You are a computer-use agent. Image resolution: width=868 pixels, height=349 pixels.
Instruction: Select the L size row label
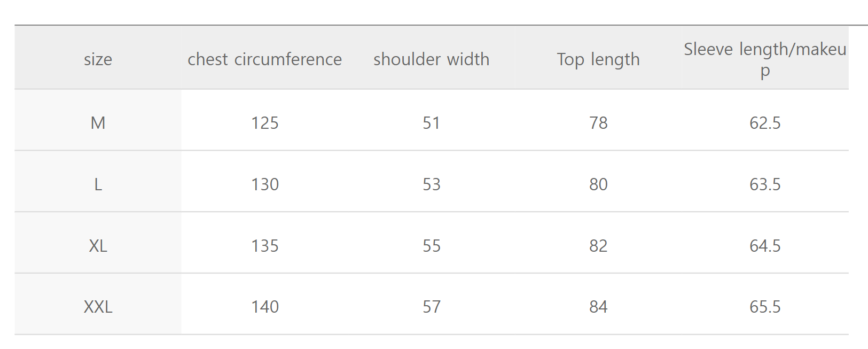(x=98, y=184)
